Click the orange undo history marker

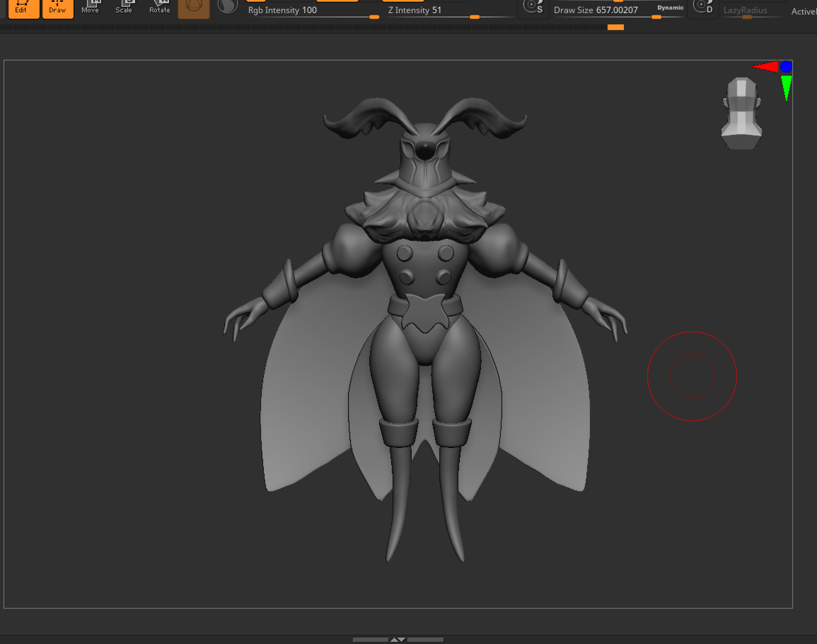[615, 27]
